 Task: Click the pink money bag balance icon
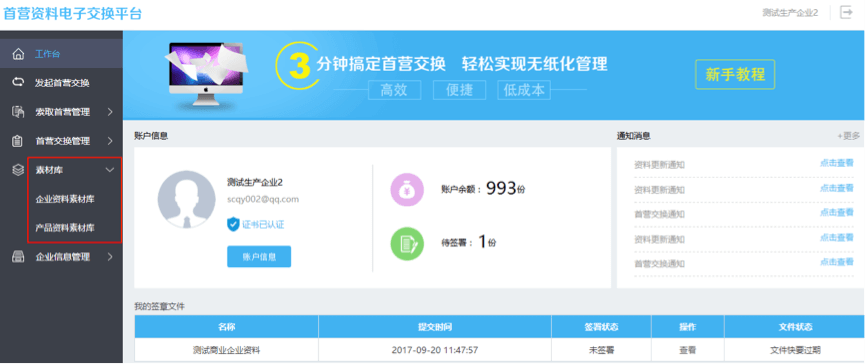coord(407,190)
